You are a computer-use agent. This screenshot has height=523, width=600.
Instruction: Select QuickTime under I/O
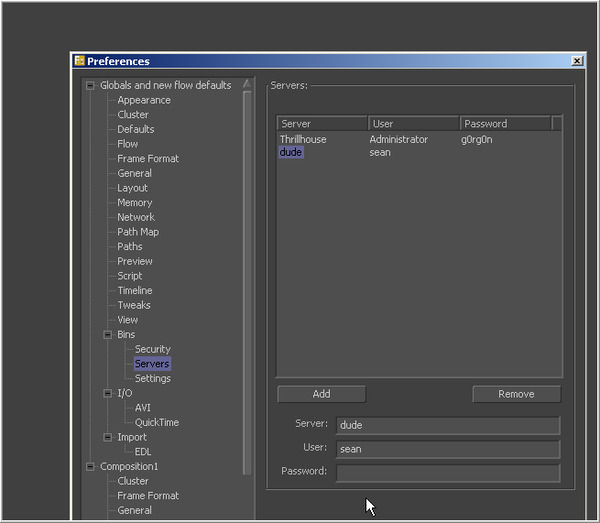click(157, 422)
